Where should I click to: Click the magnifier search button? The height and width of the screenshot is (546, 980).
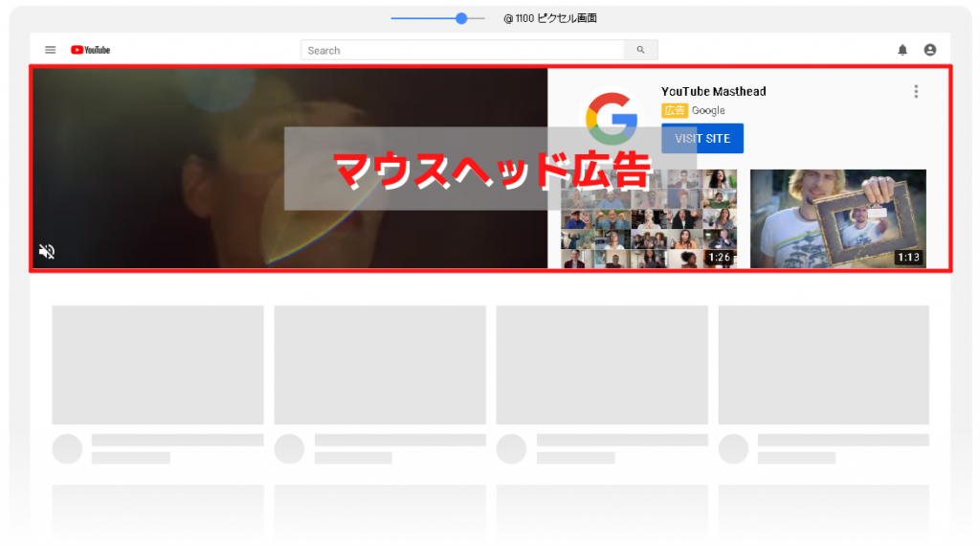pyautogui.click(x=640, y=50)
